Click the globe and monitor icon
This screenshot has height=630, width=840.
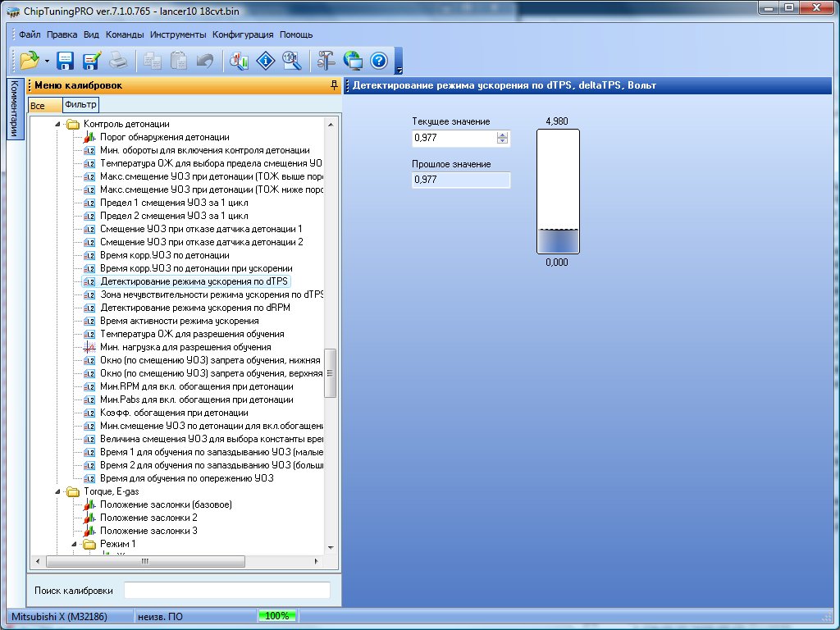pos(353,60)
